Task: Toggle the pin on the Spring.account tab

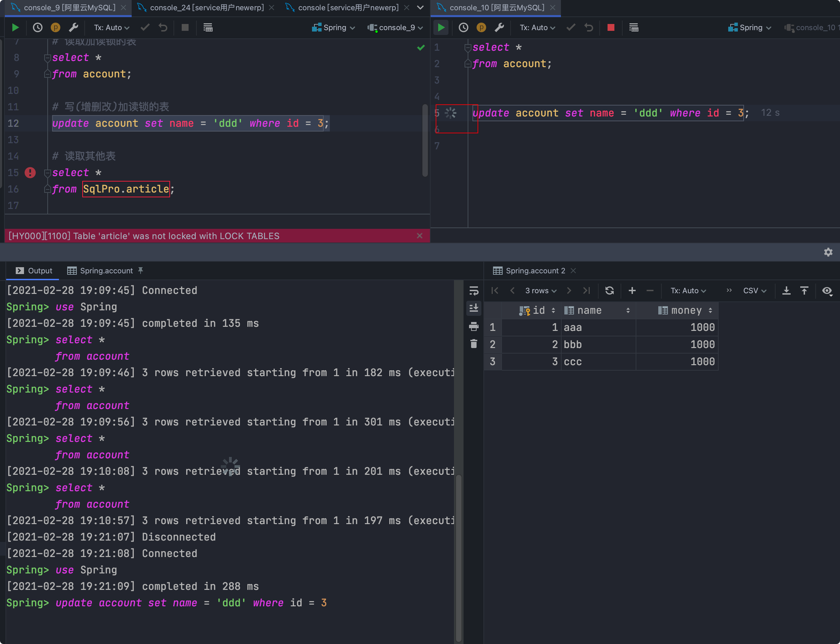Action: point(141,271)
